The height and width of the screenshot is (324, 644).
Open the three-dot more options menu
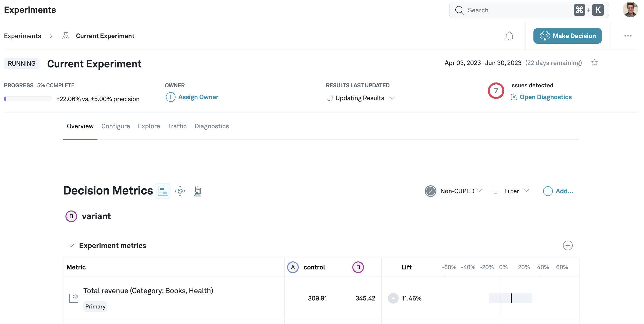click(628, 36)
